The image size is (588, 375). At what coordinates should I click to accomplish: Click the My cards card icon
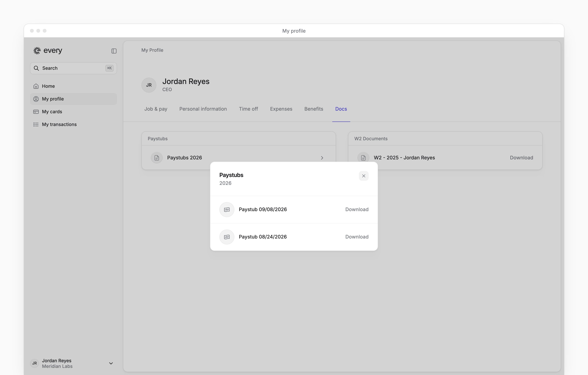[x=36, y=112]
